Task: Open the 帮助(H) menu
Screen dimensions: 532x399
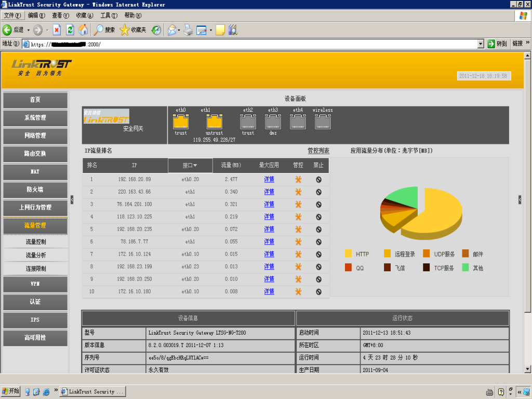Action: point(132,15)
